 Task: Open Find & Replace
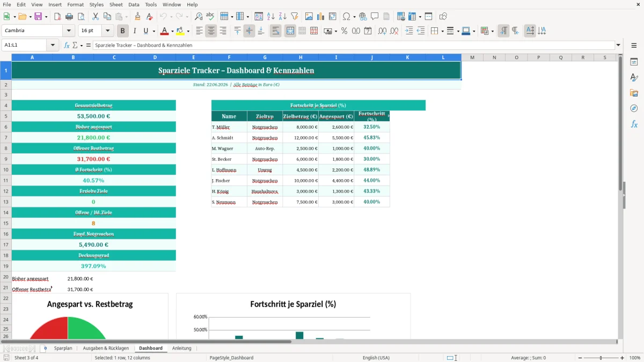click(199, 17)
